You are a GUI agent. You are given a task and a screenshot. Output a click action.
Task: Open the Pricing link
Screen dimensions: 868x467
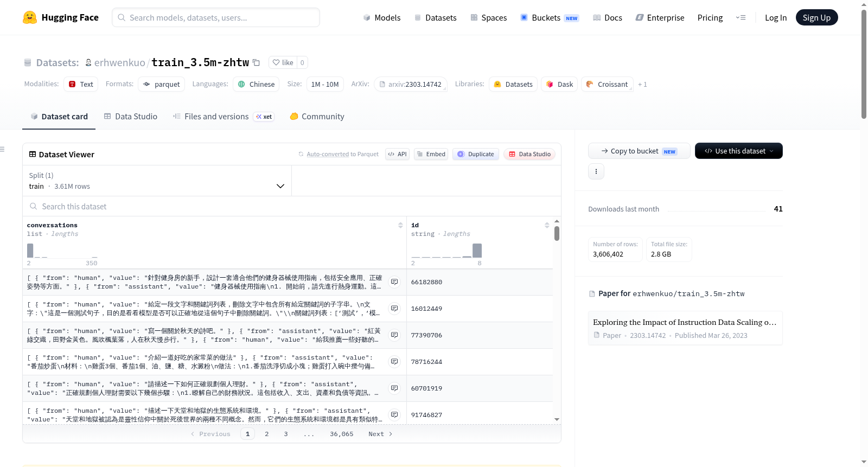(710, 17)
